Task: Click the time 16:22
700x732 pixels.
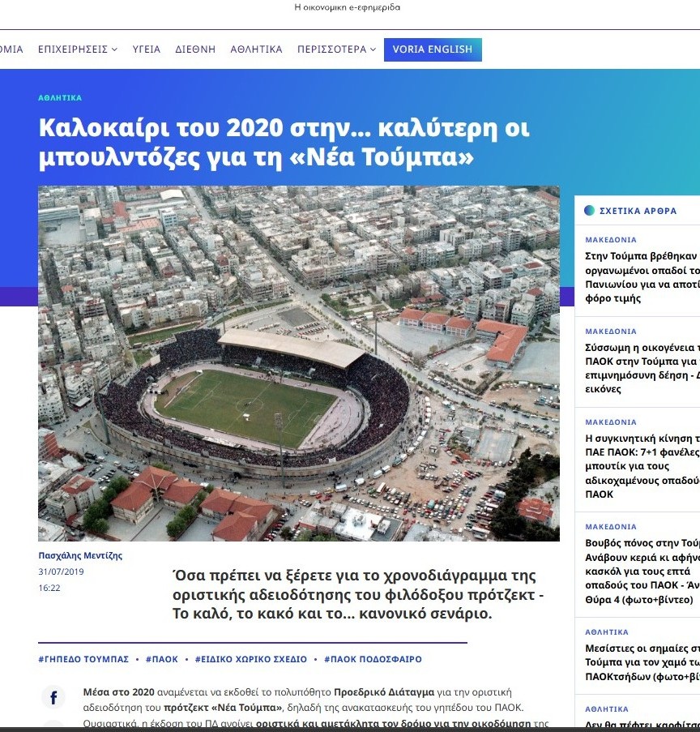Action: click(49, 588)
